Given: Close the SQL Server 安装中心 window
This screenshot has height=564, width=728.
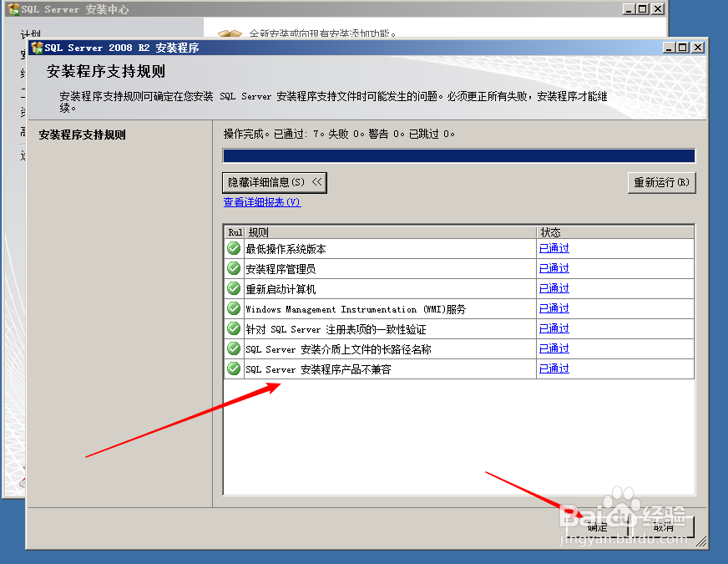Looking at the screenshot, I should click(658, 9).
